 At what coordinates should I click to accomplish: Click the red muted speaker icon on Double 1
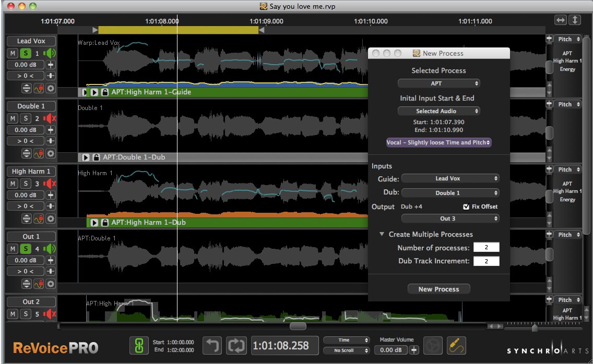click(x=50, y=118)
